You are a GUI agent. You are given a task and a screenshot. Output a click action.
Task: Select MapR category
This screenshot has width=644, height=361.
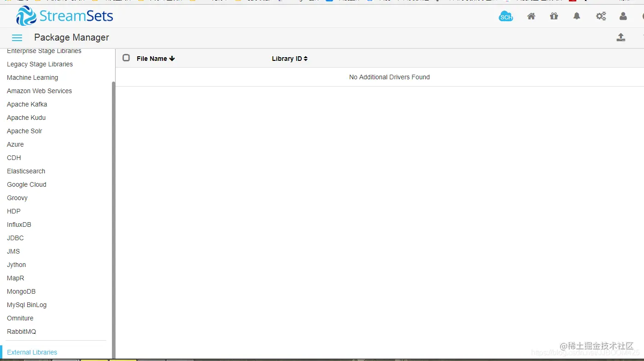[15, 278]
